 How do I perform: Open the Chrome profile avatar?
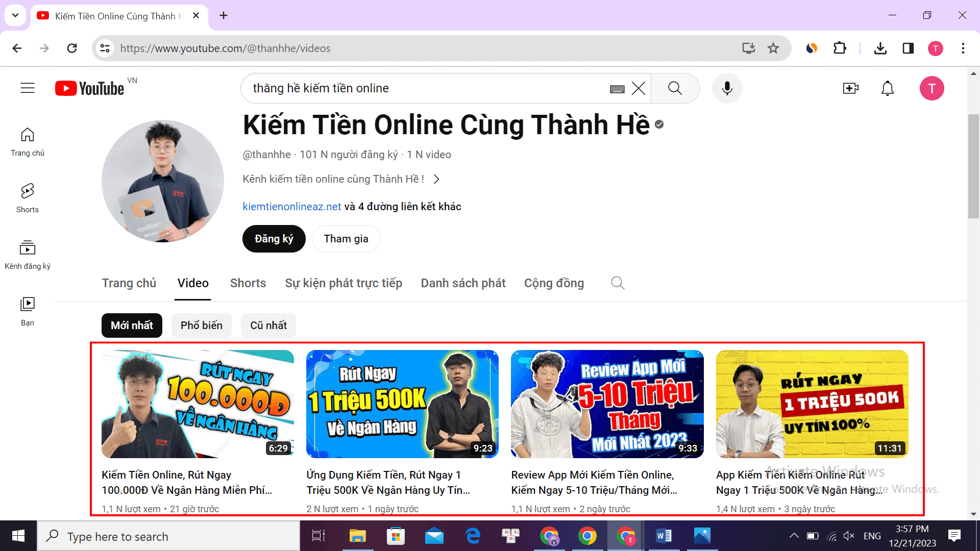click(x=935, y=48)
